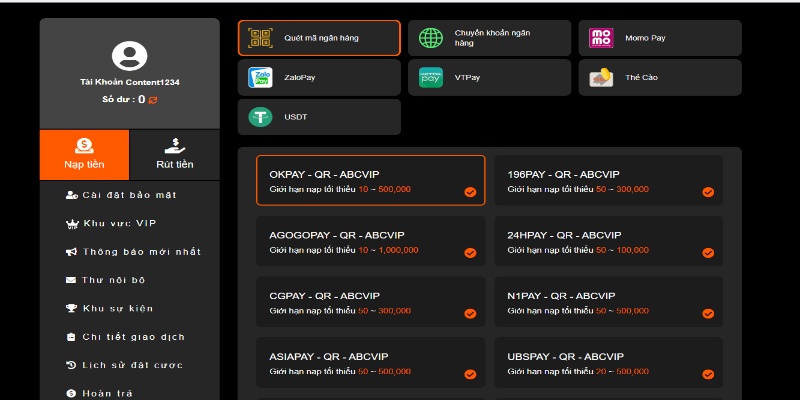The height and width of the screenshot is (400, 800).
Task: Open Chi tiết giao dịch menu item
Action: [130, 337]
